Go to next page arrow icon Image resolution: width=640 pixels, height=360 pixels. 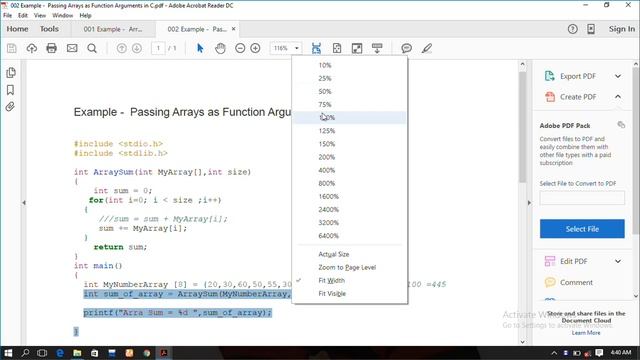click(137, 48)
